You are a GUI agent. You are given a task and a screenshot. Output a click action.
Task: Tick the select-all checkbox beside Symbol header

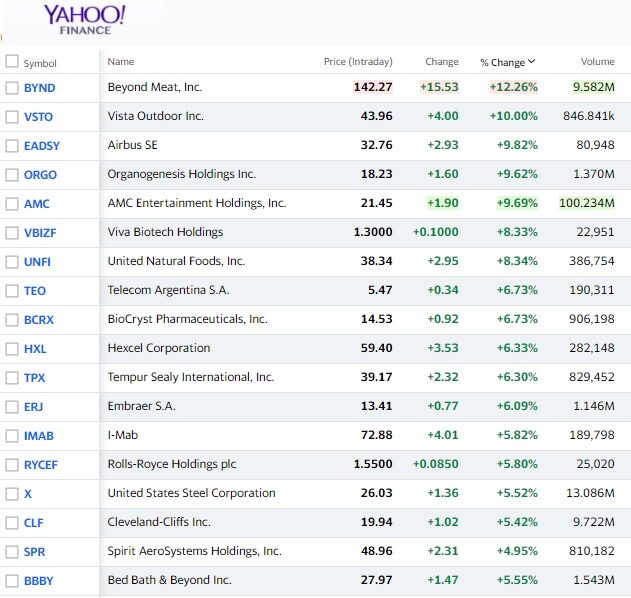[12, 62]
